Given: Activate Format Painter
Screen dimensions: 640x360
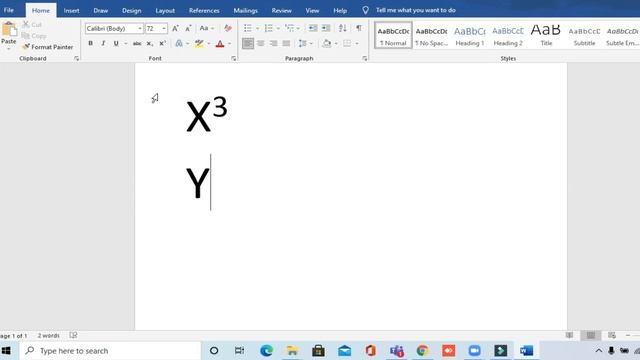Looking at the screenshot, I should tap(48, 47).
